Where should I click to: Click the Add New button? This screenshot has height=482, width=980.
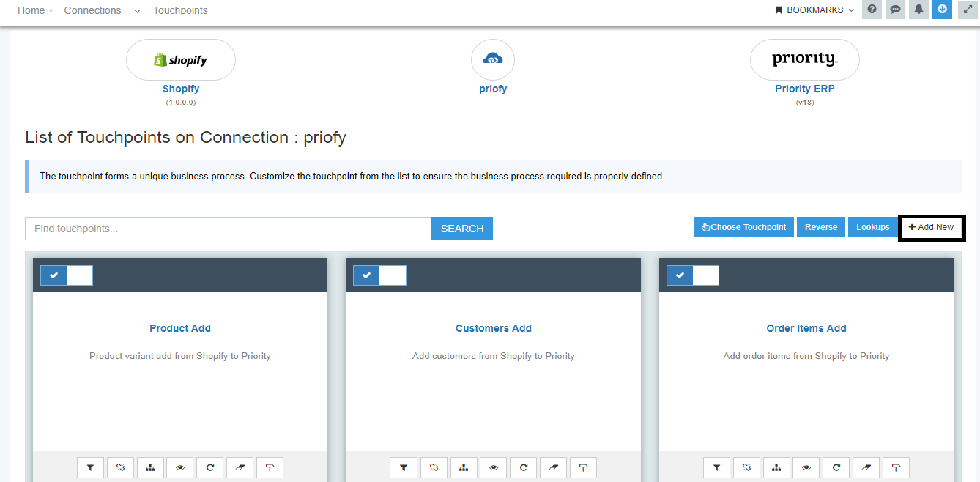tap(932, 227)
